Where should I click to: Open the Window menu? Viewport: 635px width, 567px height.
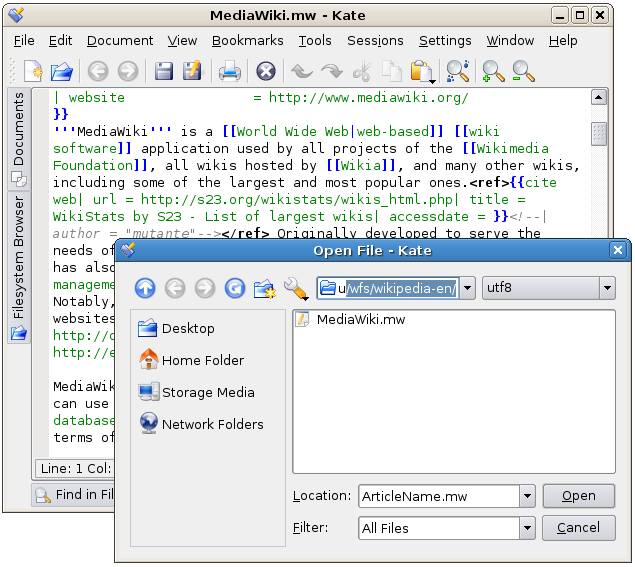click(x=510, y=40)
